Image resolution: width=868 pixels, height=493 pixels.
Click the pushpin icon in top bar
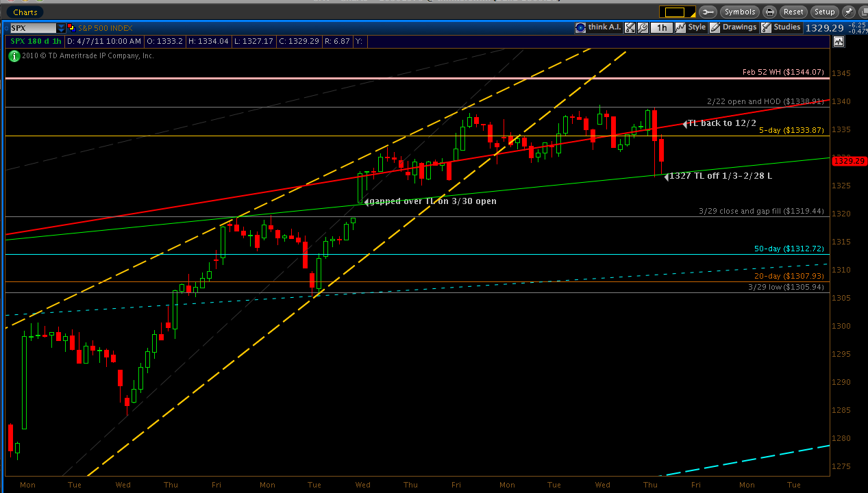pos(849,12)
